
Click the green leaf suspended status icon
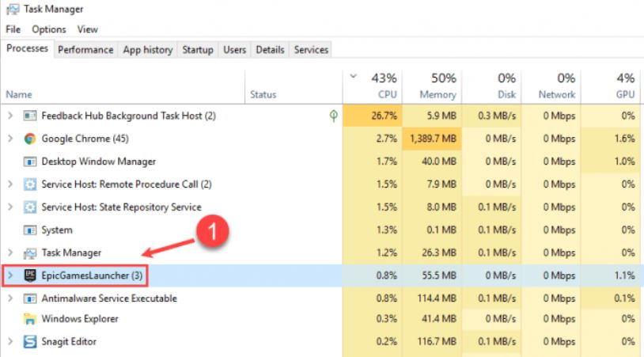coord(333,116)
